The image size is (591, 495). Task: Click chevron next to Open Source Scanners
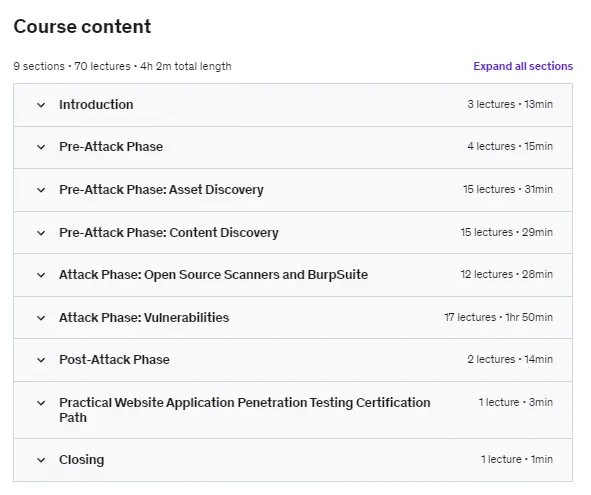pos(41,275)
